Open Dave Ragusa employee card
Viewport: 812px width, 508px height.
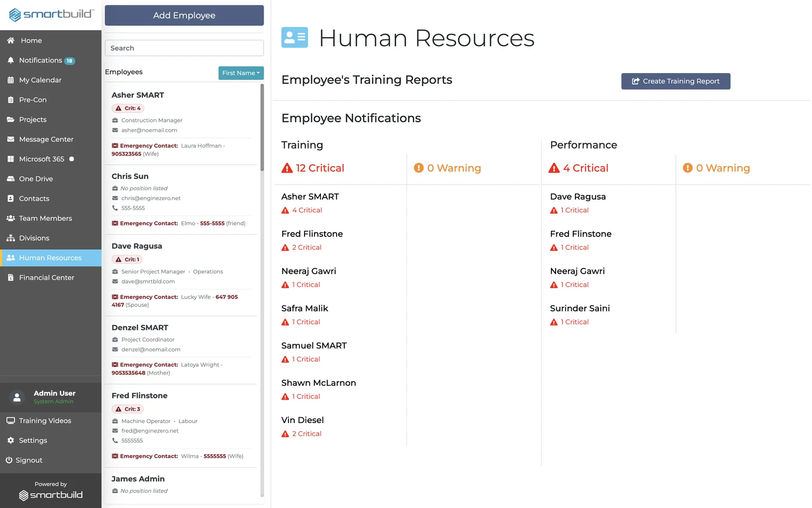(x=181, y=275)
